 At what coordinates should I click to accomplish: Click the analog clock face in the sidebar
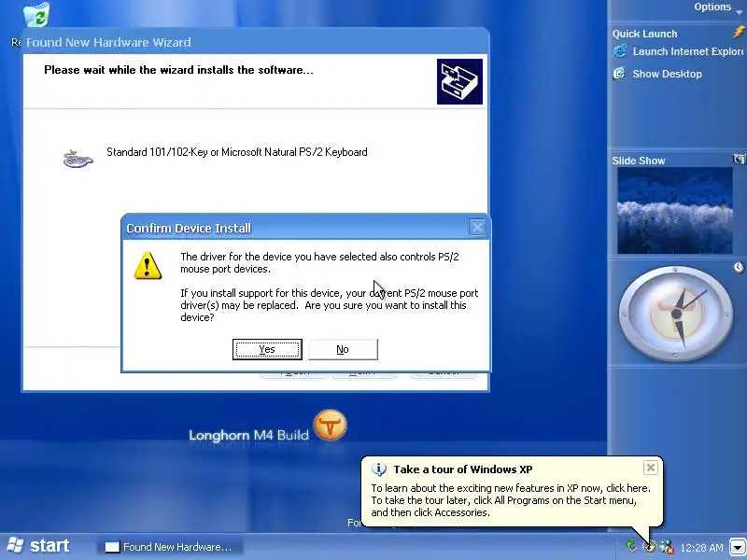click(x=676, y=315)
